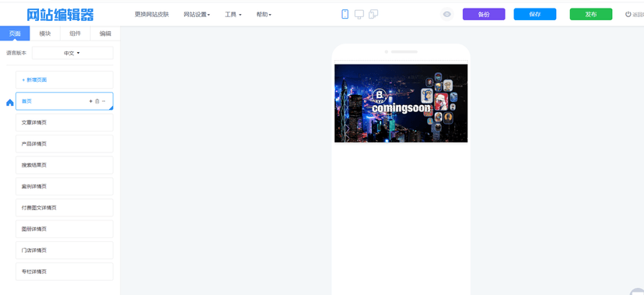Select the 图册详情页 page item
644x295 pixels.
[65, 230]
